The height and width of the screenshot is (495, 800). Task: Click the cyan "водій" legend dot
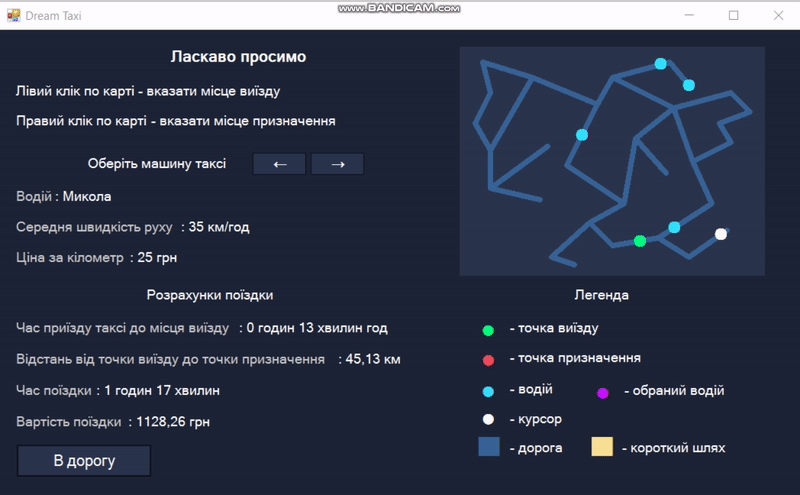pyautogui.click(x=488, y=391)
